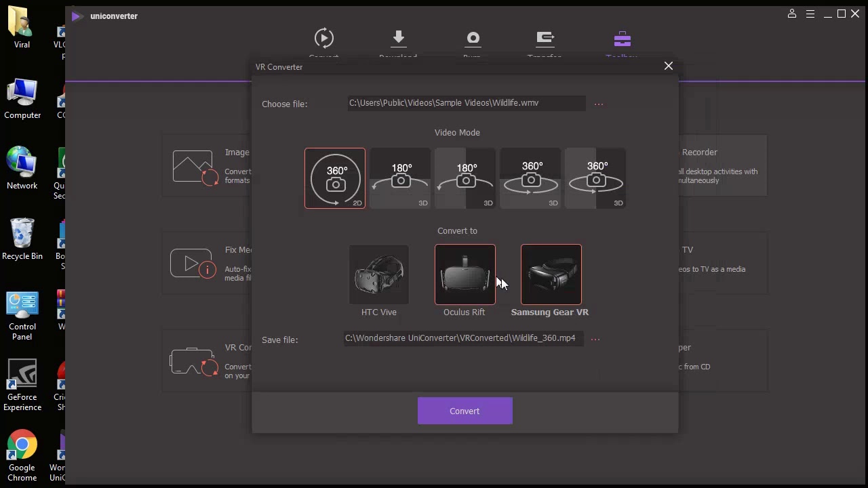Open the user account icon

click(x=792, y=14)
